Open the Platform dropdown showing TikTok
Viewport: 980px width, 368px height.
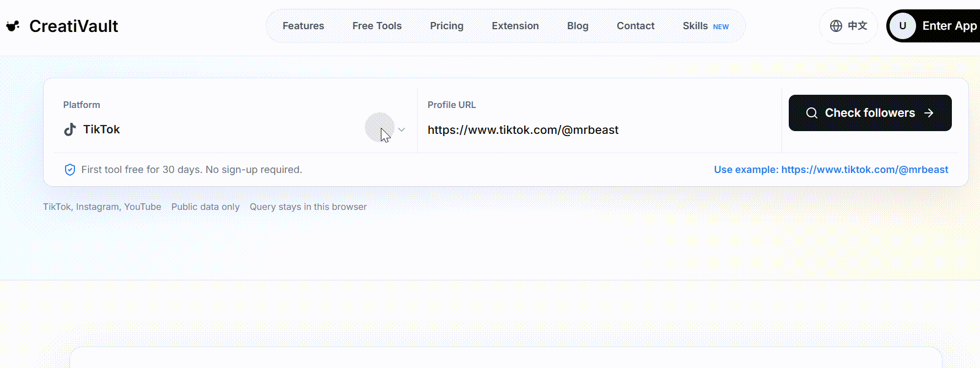[234, 129]
